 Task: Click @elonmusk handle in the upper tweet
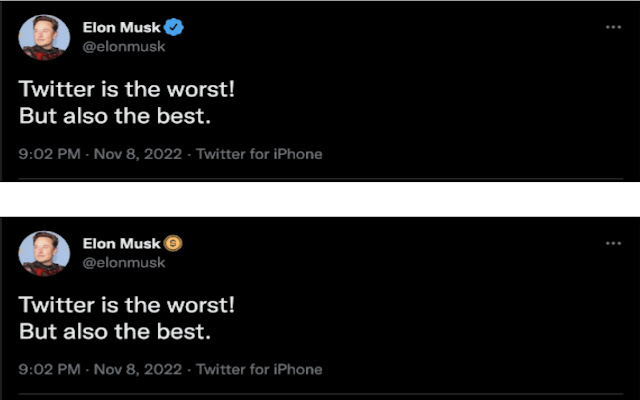[x=122, y=46]
